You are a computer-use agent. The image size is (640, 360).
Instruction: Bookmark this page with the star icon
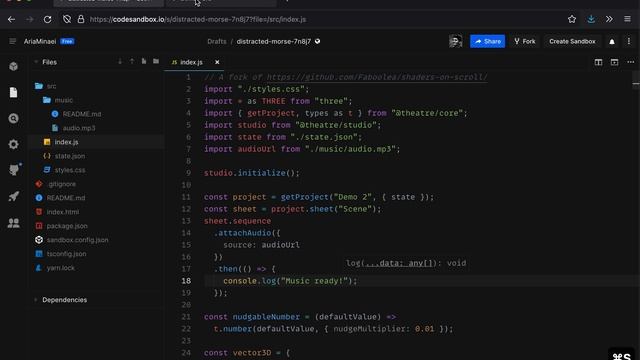(x=572, y=19)
